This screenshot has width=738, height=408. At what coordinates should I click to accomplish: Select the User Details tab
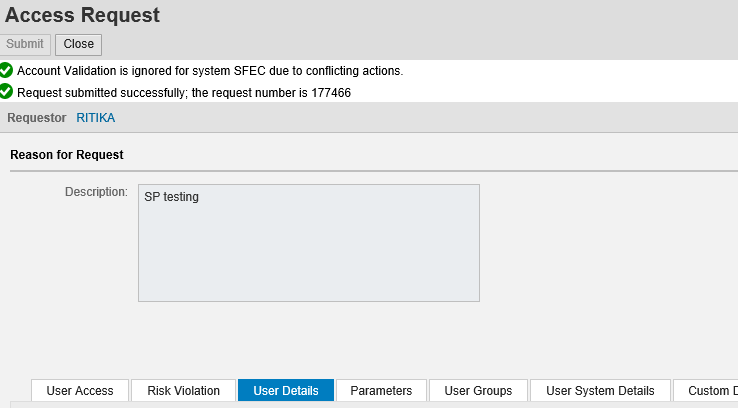coord(286,391)
